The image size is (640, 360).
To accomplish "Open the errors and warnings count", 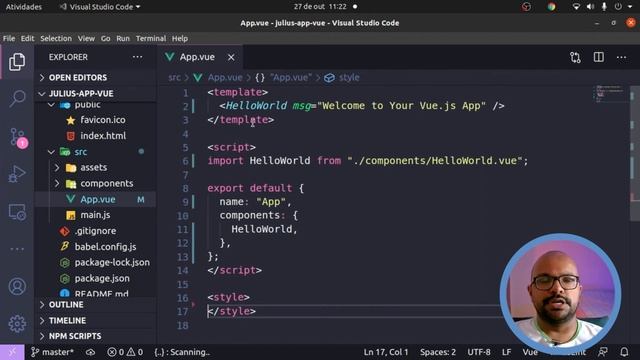I will click(125, 352).
